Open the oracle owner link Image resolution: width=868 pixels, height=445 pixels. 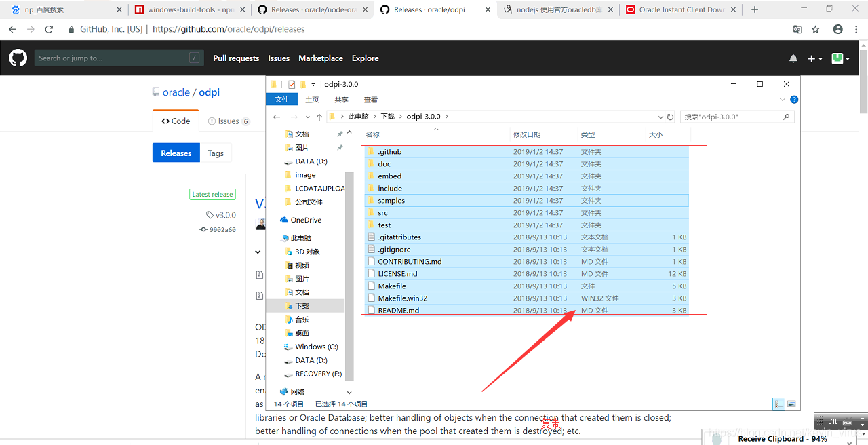coord(176,92)
